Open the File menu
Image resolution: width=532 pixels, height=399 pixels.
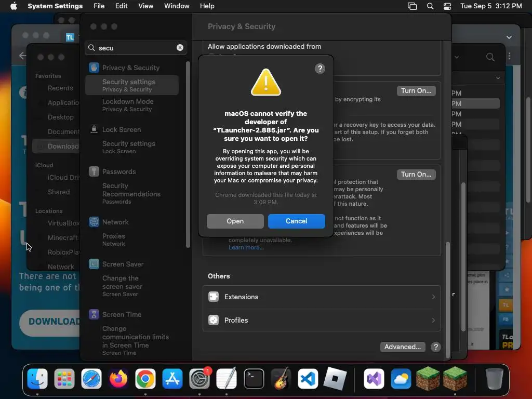[99, 6]
